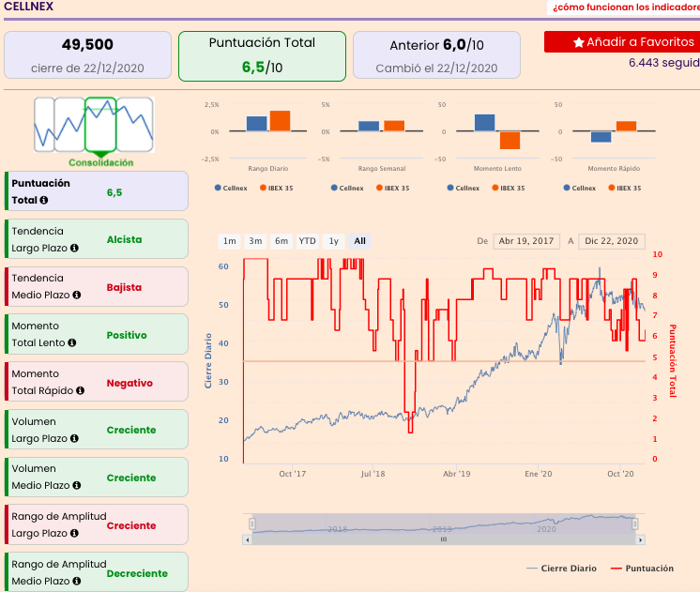The image size is (700, 592).
Task: Open info icon for Momento Total Lento
Action: [72, 342]
